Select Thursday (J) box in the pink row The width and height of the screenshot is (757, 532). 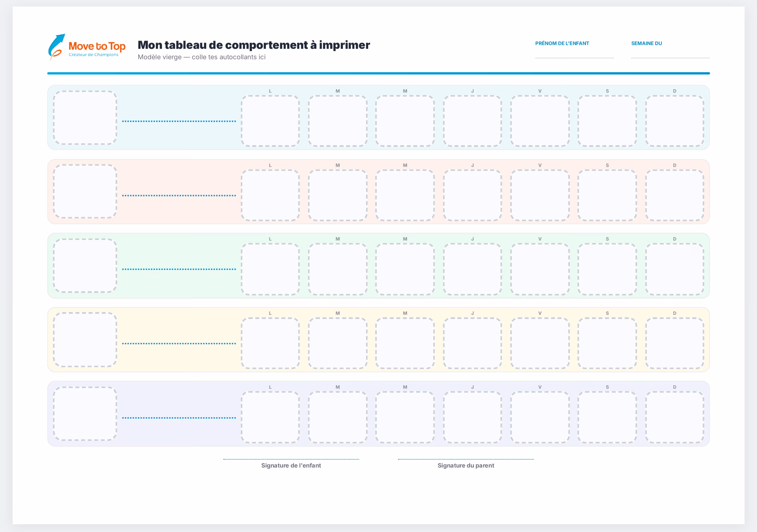(x=473, y=195)
